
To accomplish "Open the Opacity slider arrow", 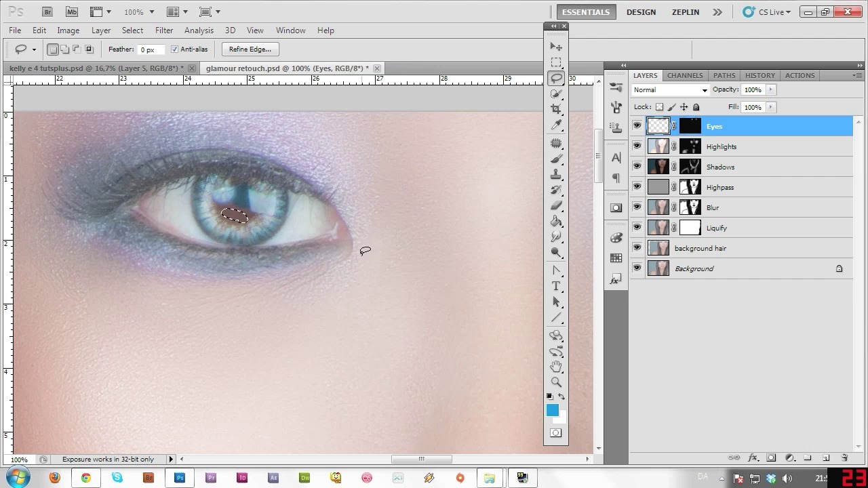I will 770,89.
